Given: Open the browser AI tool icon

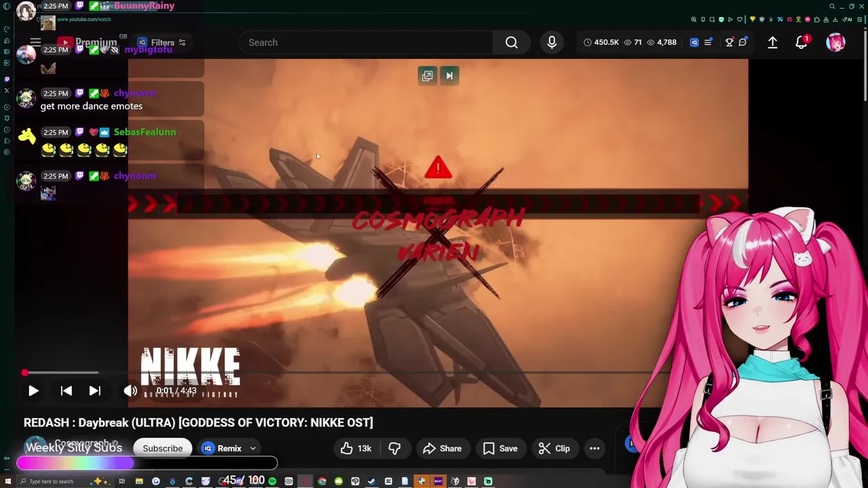Looking at the screenshot, I should (x=847, y=20).
